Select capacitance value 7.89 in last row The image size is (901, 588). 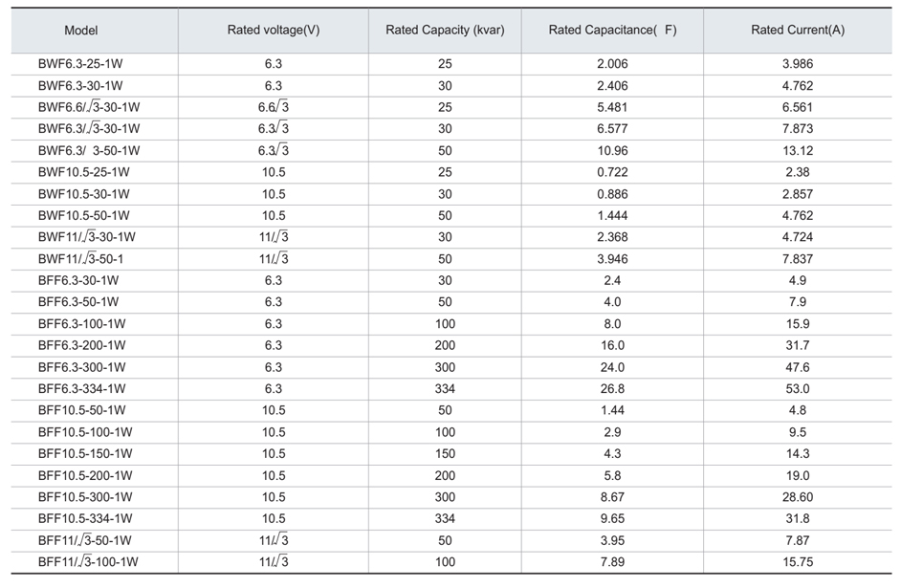coord(612,561)
